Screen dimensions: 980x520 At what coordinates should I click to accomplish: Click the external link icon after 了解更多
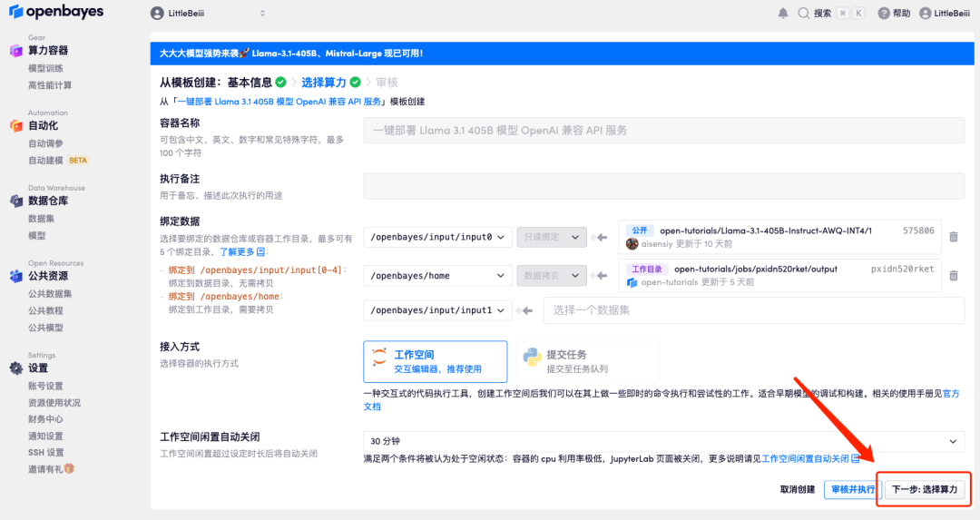click(x=261, y=252)
